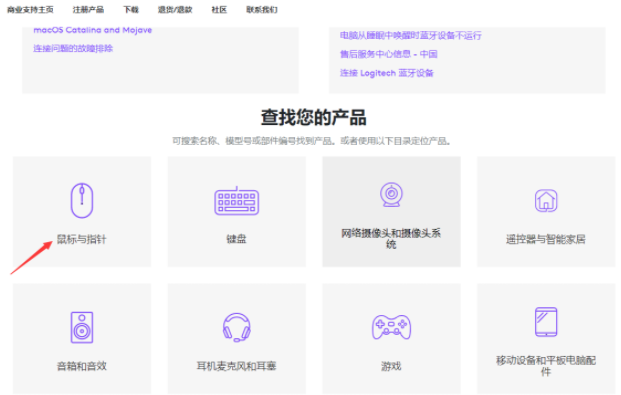
Task: Open 社区 menu item
Action: point(219,10)
